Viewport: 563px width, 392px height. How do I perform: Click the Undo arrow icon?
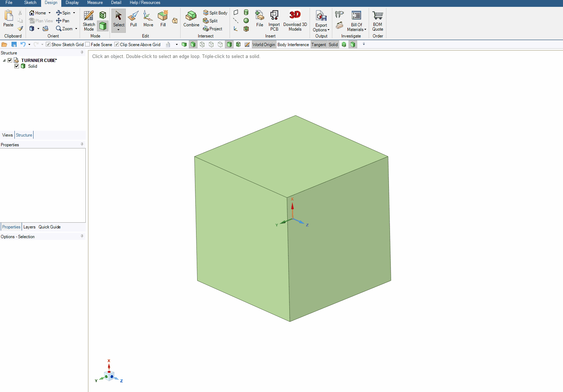tap(23, 44)
